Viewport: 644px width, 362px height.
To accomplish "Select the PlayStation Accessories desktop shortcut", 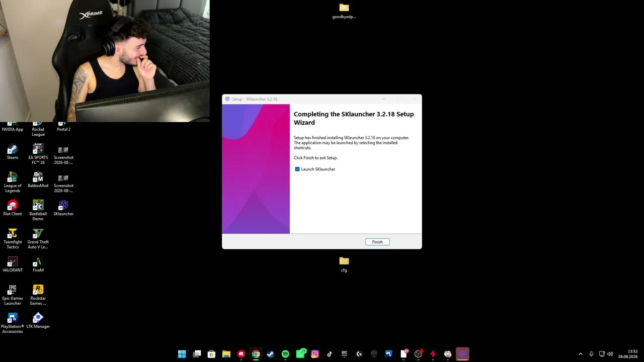I will coord(13,323).
